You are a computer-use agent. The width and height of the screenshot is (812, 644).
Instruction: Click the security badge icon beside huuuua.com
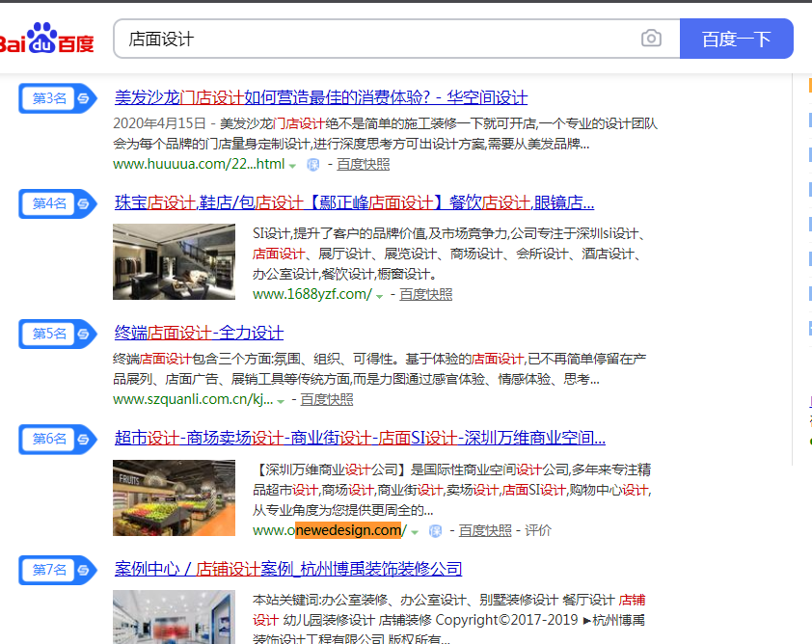(x=312, y=165)
